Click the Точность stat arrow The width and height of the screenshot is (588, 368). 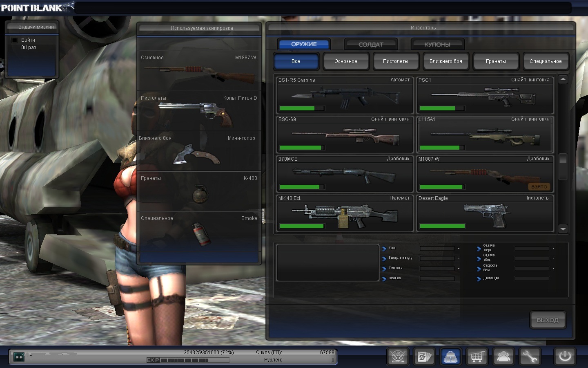point(384,269)
